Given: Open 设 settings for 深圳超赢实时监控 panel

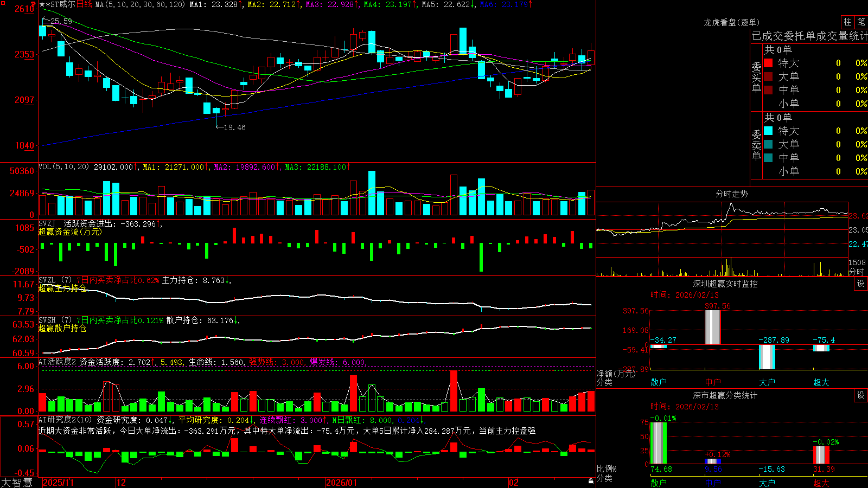Looking at the screenshot, I should (861, 284).
